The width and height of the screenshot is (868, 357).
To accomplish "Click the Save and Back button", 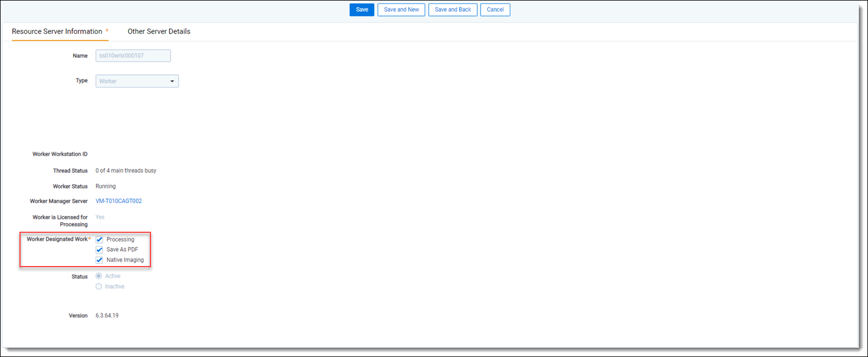I will [x=453, y=10].
